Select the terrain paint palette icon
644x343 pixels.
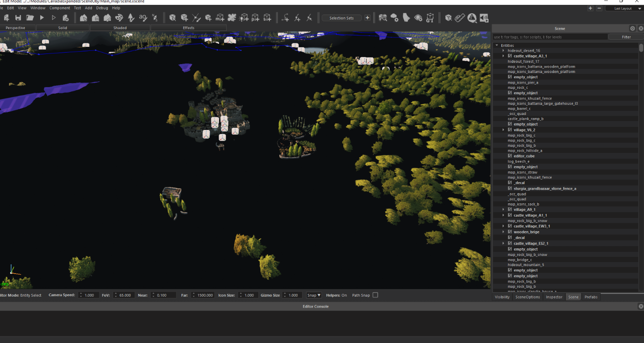(119, 18)
